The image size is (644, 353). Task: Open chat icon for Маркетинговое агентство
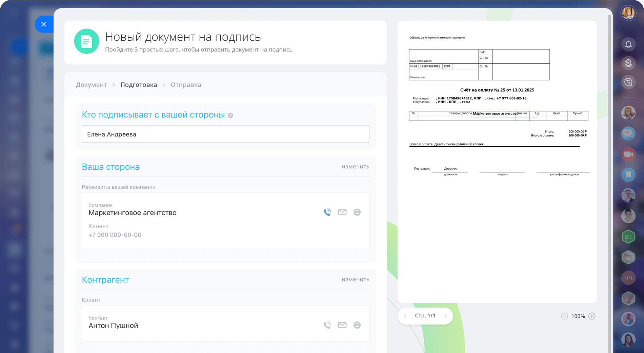coord(357,212)
